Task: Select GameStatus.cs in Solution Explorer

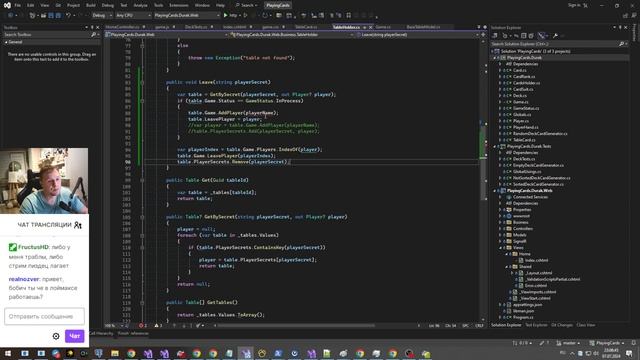Action: click(526, 108)
